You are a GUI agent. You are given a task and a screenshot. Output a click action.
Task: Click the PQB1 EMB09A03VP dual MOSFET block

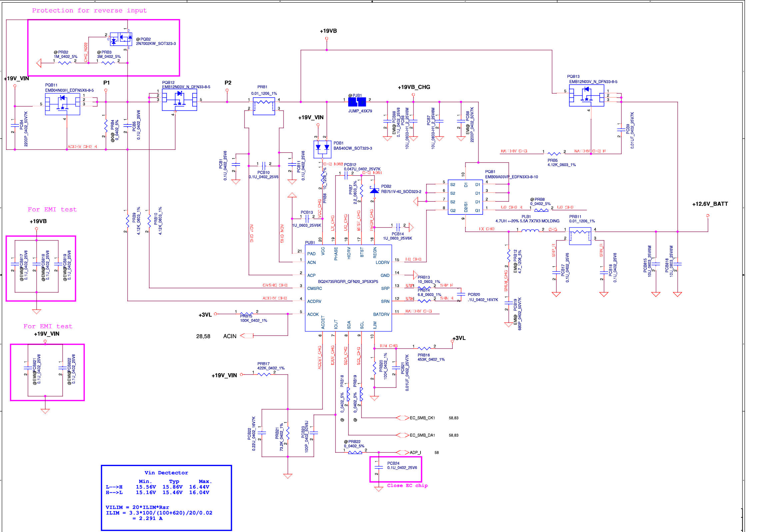pos(465,198)
